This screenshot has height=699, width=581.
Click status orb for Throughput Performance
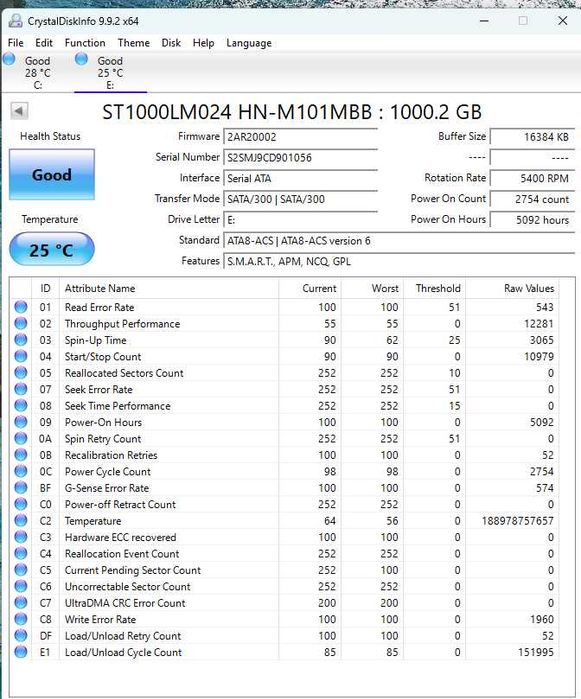pyautogui.click(x=21, y=323)
